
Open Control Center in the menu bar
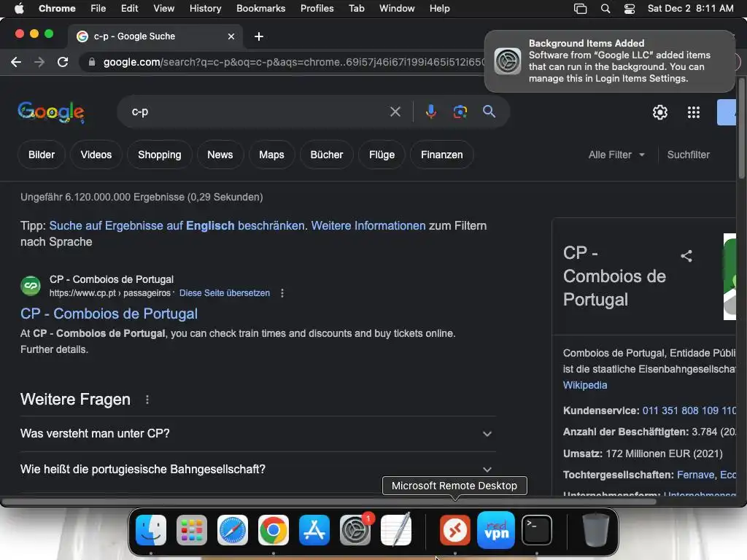click(x=630, y=9)
